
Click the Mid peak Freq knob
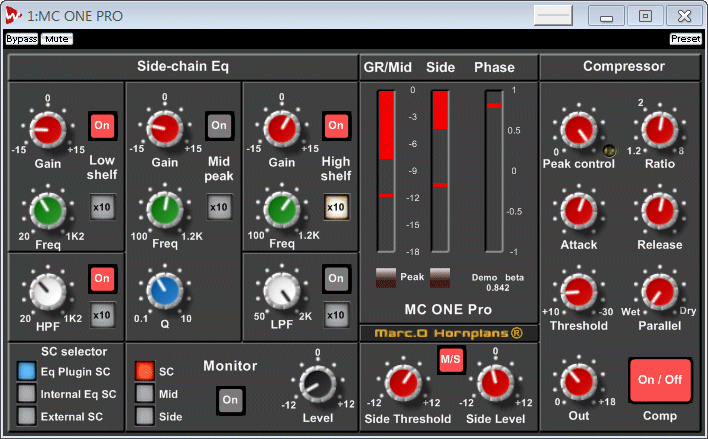[164, 210]
